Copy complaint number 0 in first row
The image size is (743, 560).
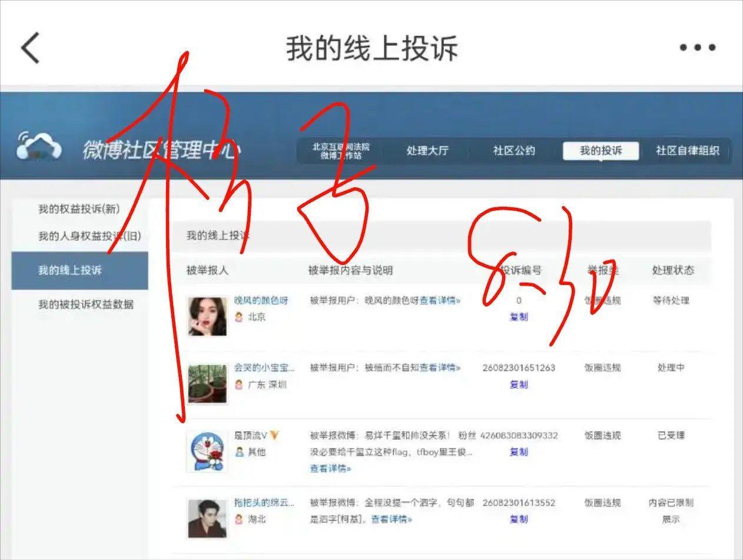519,317
